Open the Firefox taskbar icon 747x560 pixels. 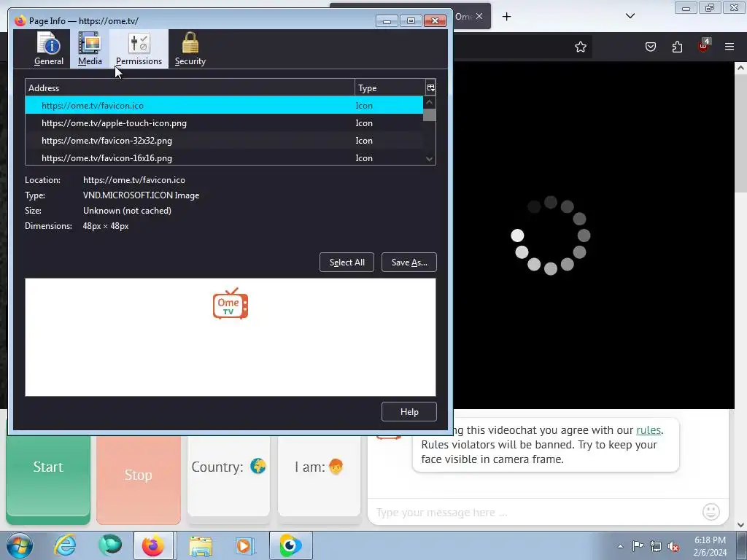click(x=153, y=545)
